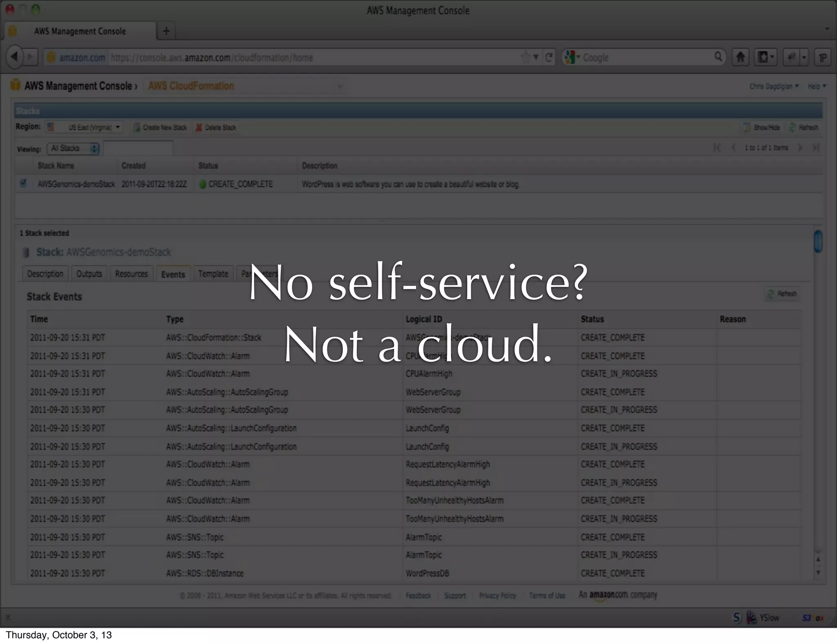The image size is (837, 644).
Task: Switch to the Description tab
Action: pyautogui.click(x=45, y=274)
